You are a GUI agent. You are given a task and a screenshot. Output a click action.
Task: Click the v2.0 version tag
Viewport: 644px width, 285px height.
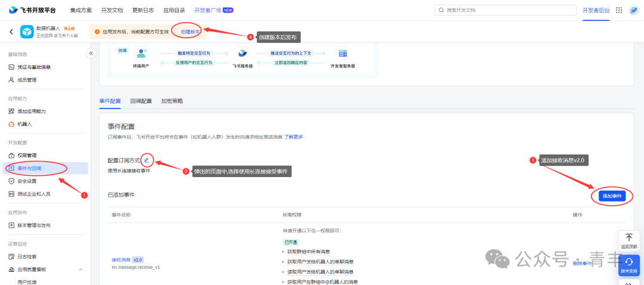(138, 259)
